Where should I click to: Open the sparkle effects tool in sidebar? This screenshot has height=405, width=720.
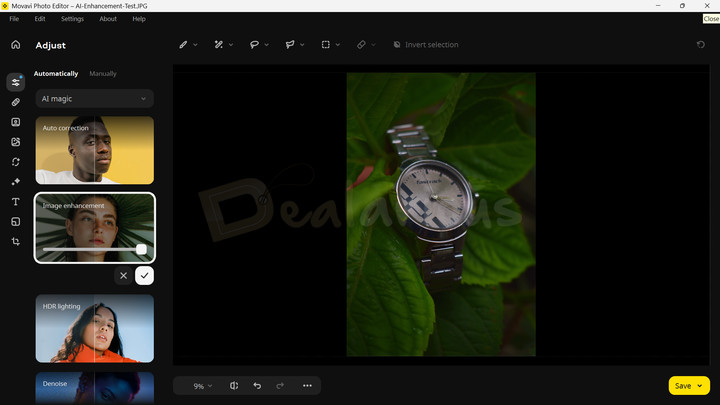16,182
